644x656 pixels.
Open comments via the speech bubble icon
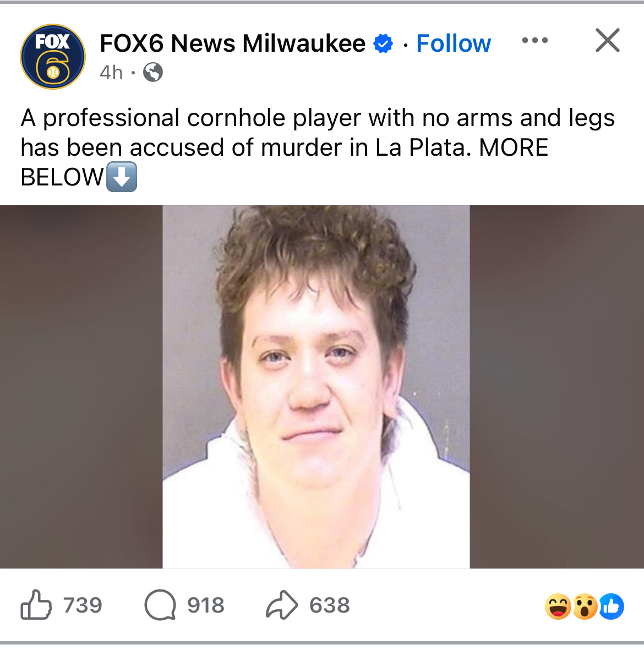pyautogui.click(x=160, y=605)
